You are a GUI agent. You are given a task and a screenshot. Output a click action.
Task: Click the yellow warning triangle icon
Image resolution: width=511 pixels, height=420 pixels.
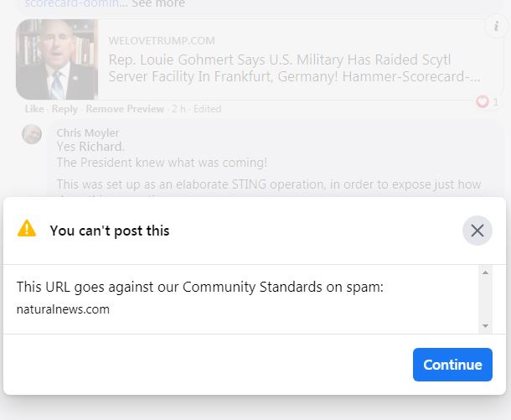[27, 228]
